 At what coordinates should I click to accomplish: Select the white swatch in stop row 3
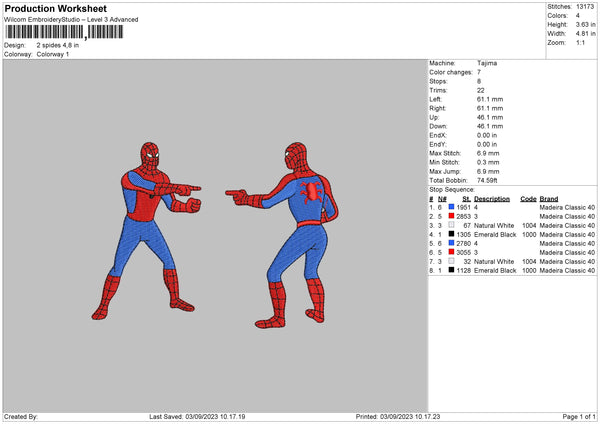tap(452, 225)
